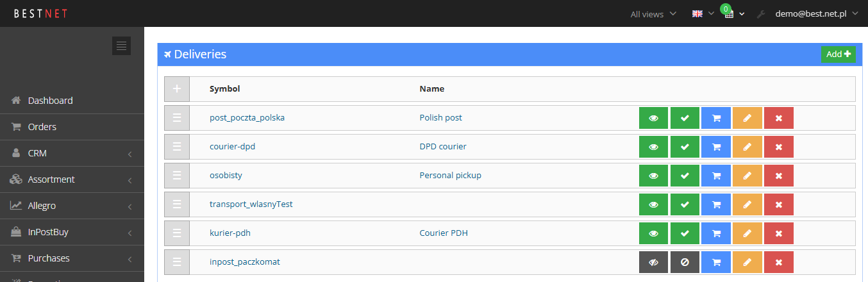Open the Personal pickup name link

(x=450, y=176)
